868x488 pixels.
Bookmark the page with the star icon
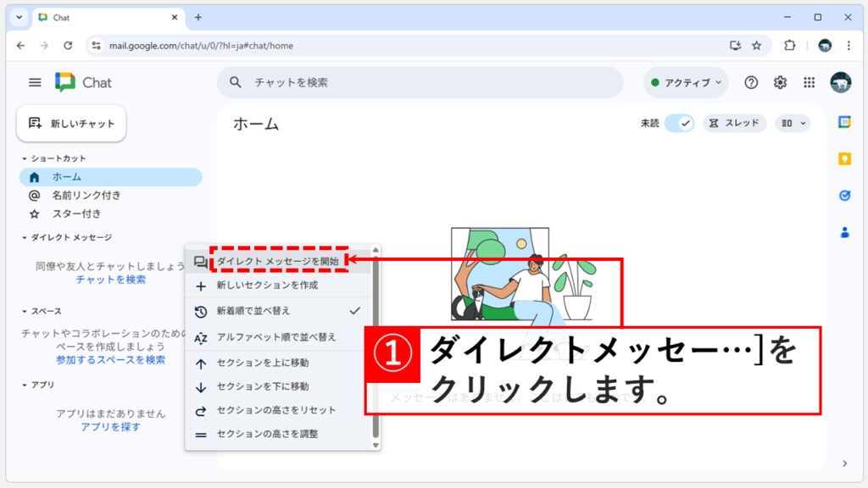(x=757, y=46)
